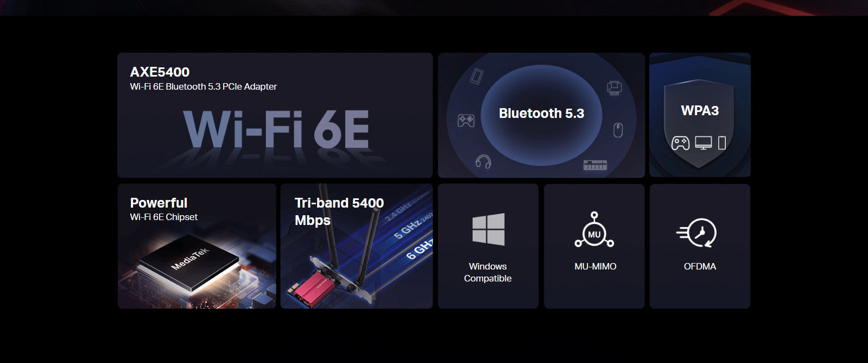Click the gamepad icon in Bluetooth tile
The image size is (868, 363).
(466, 120)
